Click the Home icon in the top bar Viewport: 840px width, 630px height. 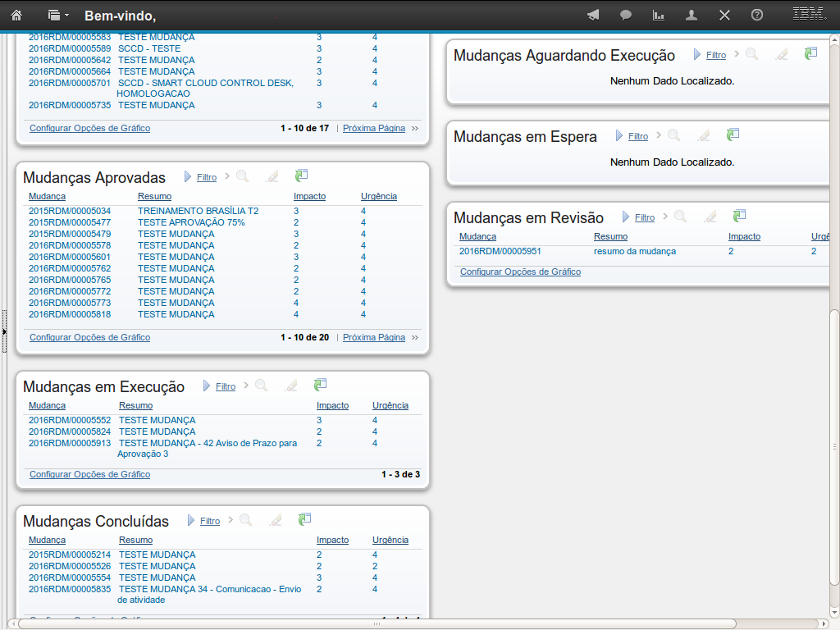[16, 15]
